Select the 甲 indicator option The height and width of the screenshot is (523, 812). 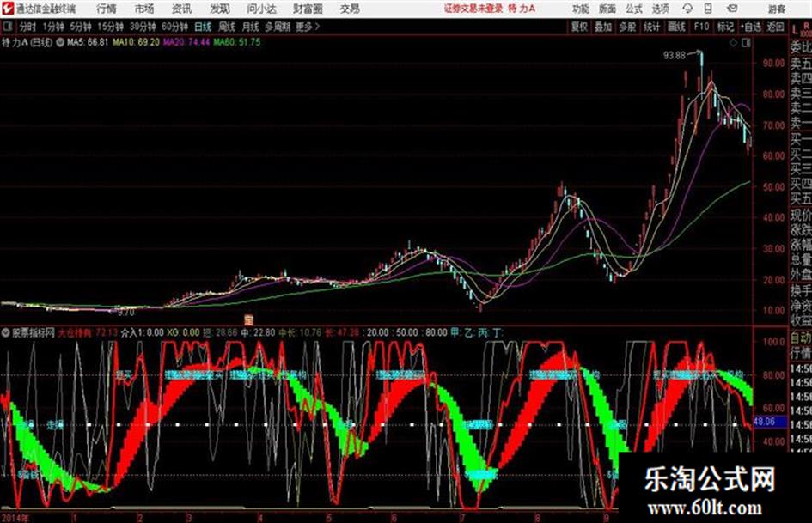[x=455, y=332]
